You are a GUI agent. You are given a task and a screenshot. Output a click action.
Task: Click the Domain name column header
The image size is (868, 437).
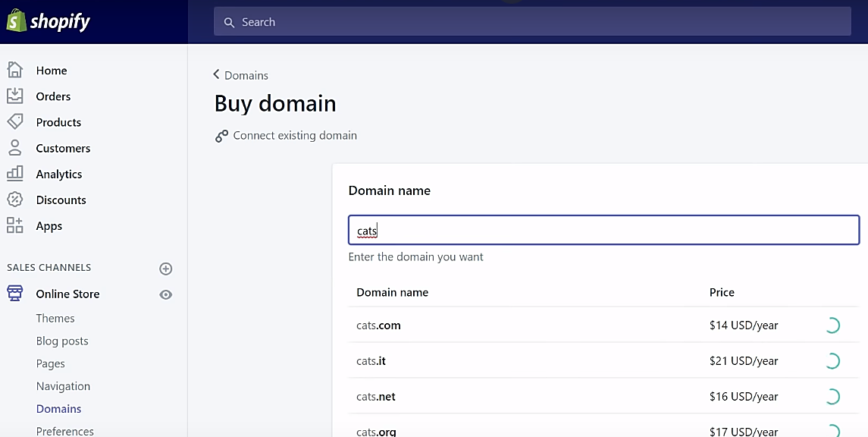[393, 292]
